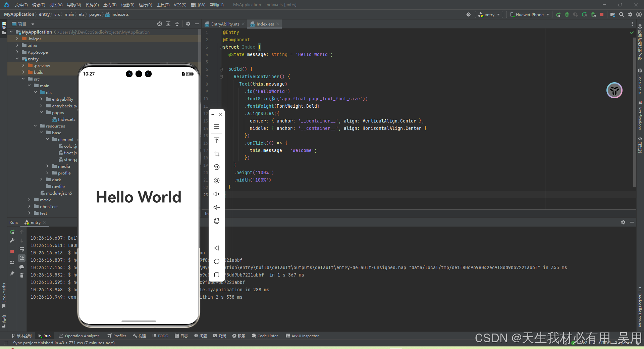The width and height of the screenshot is (644, 349).
Task: Stop the running app with the red square
Action: (602, 14)
